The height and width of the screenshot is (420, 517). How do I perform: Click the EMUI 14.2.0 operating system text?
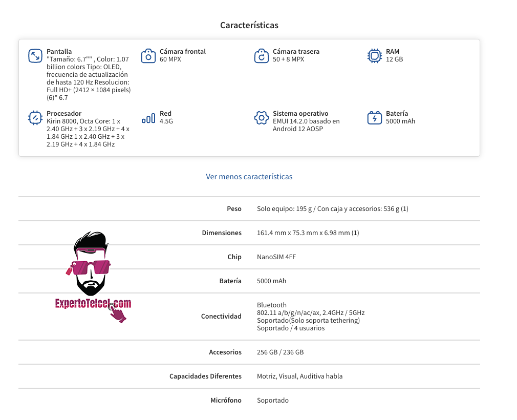point(306,125)
